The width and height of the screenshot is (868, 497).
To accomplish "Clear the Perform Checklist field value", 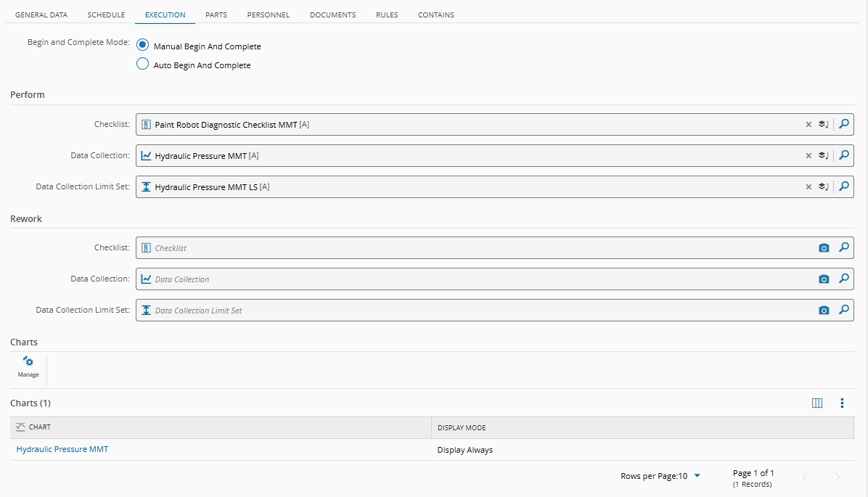I will click(808, 125).
